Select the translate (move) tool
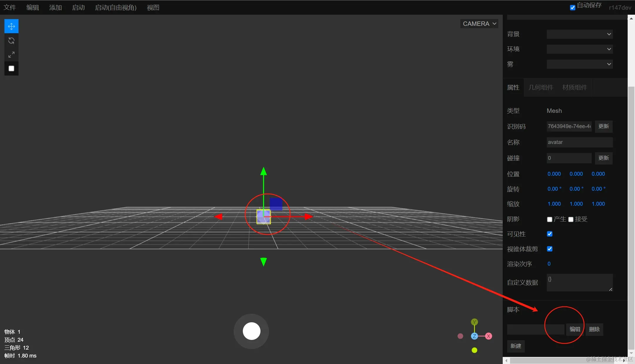 pyautogui.click(x=11, y=26)
